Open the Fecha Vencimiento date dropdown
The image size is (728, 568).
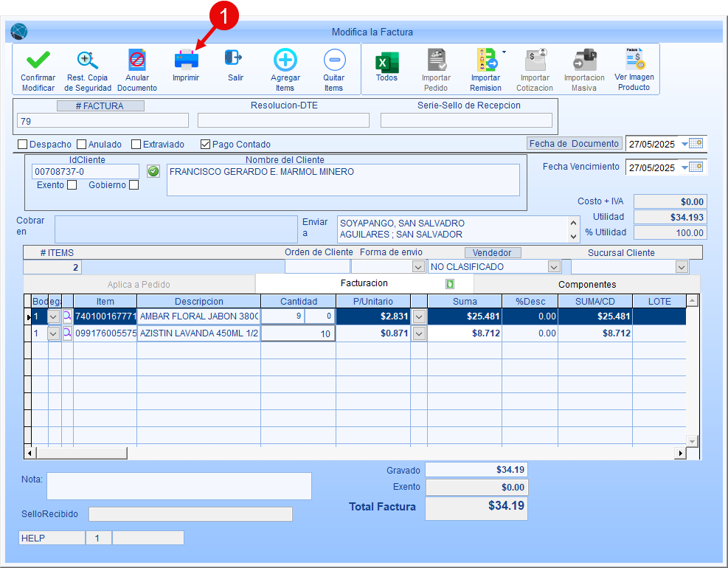(x=684, y=167)
